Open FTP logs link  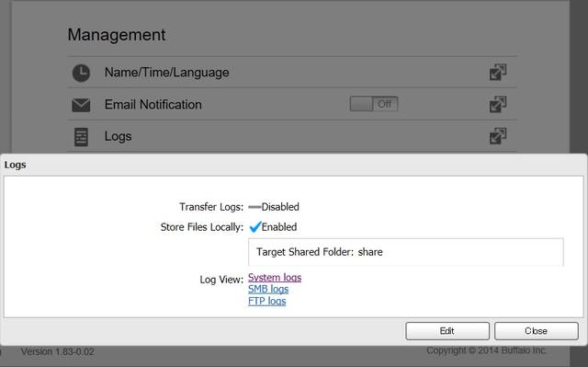pyautogui.click(x=266, y=301)
